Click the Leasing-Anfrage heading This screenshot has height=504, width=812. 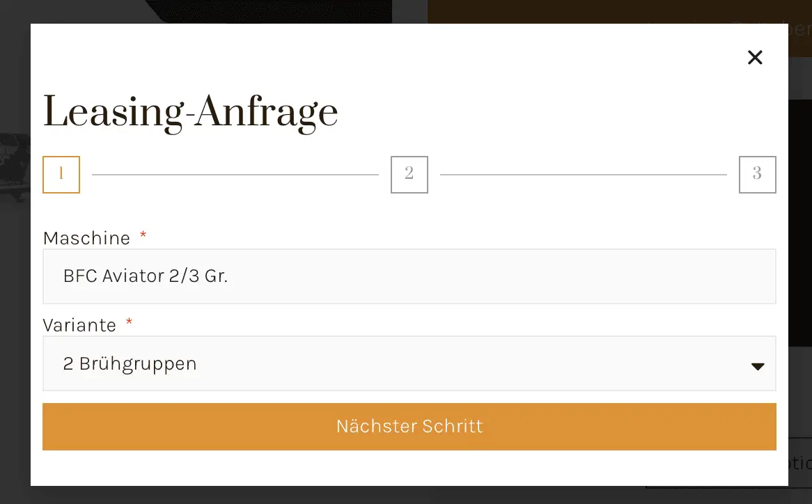[191, 111]
